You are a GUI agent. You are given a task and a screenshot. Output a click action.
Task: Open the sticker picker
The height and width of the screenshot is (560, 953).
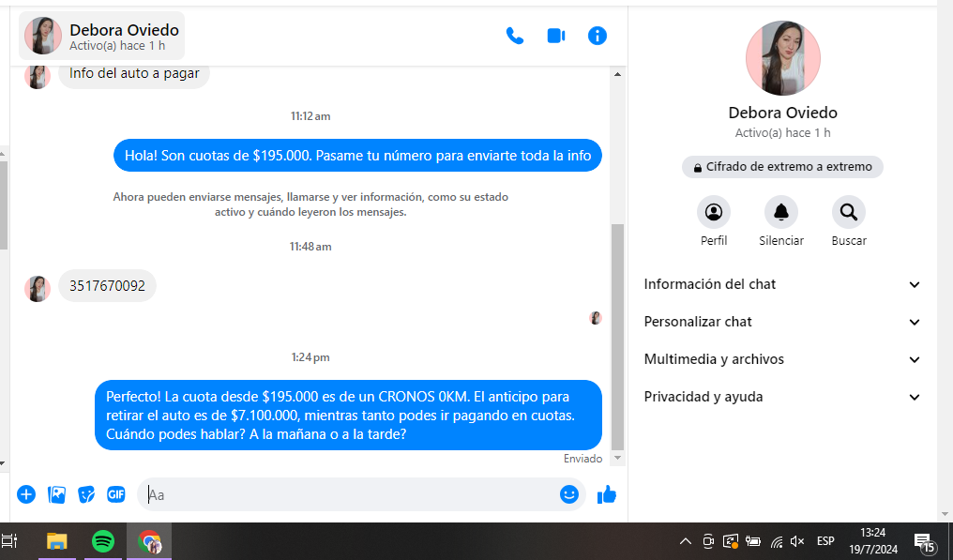point(86,494)
